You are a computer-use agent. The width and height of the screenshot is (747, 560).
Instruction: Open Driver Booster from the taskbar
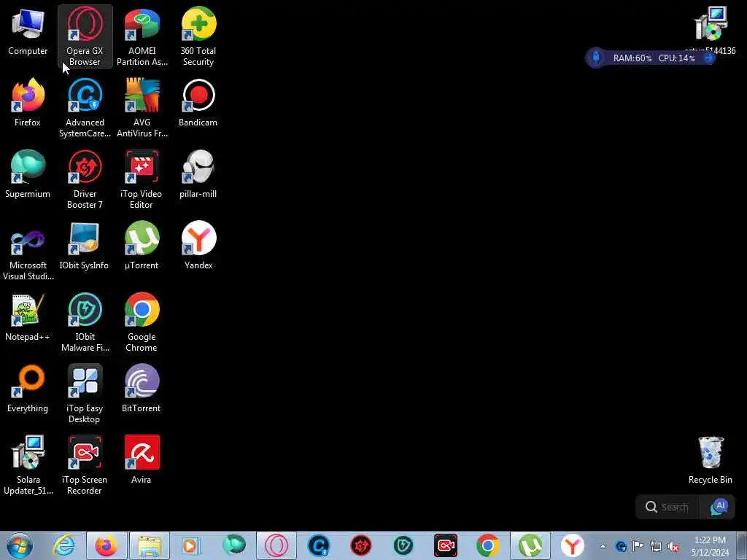point(360,545)
